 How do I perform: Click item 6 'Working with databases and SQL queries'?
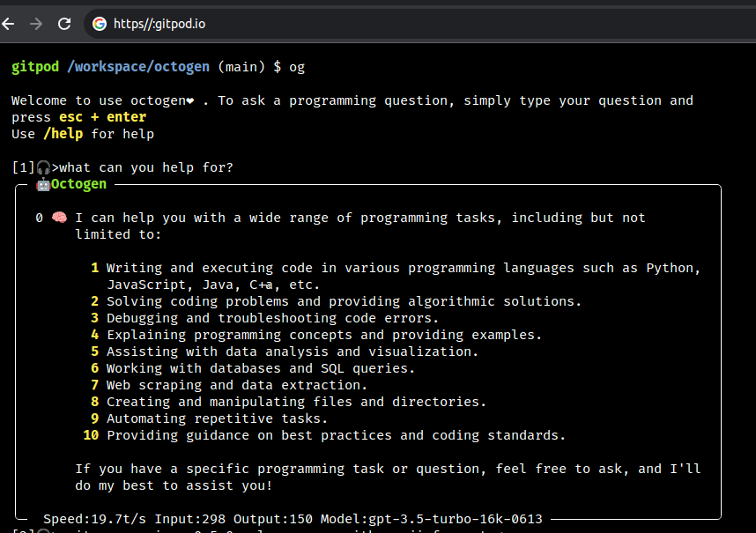tap(261, 368)
